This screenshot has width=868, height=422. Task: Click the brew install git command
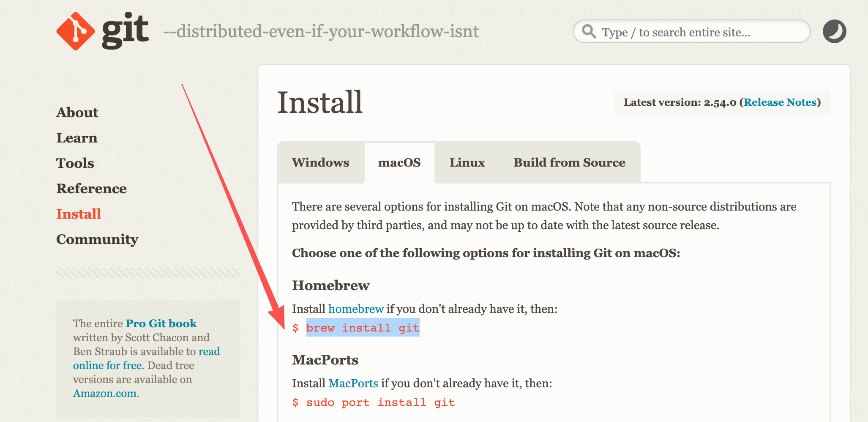click(x=363, y=328)
